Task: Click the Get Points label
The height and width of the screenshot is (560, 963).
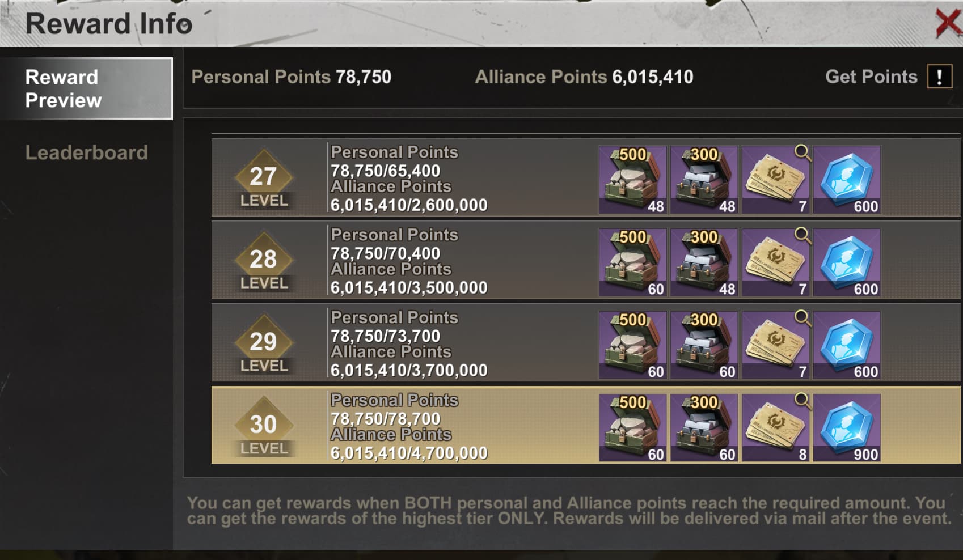Action: 871,77
